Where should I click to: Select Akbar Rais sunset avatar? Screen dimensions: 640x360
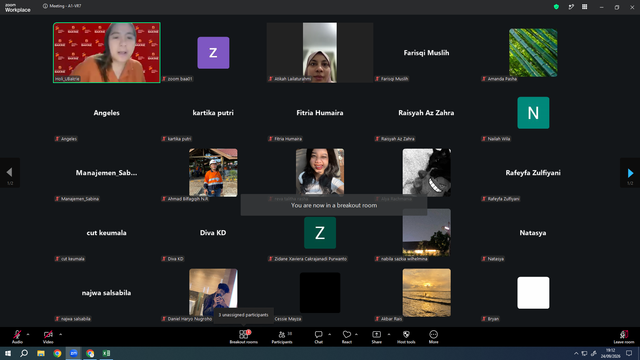(427, 293)
